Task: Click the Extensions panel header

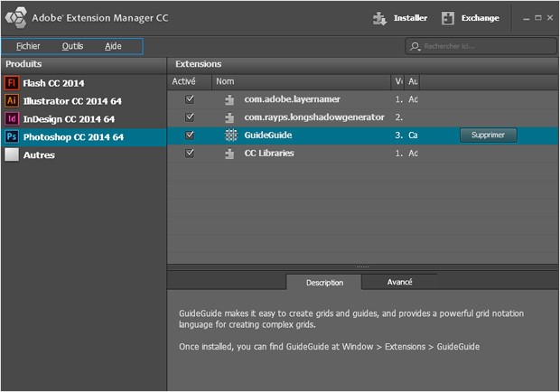Action: point(362,64)
